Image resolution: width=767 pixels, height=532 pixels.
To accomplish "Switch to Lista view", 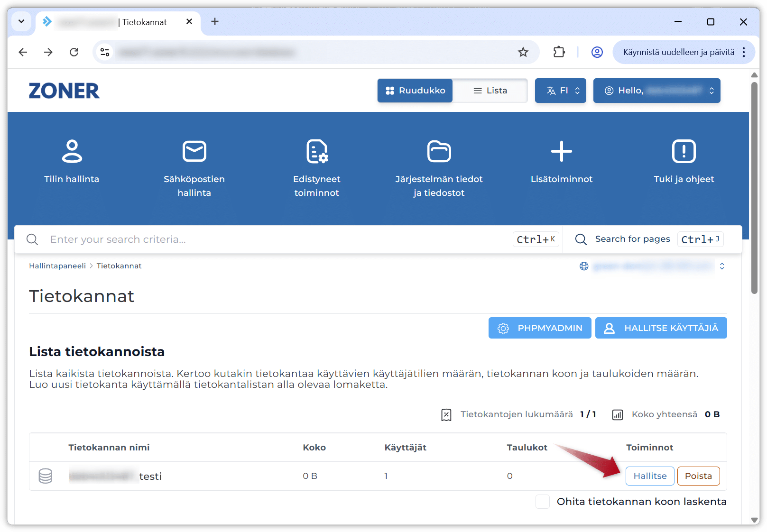I will tap(490, 91).
